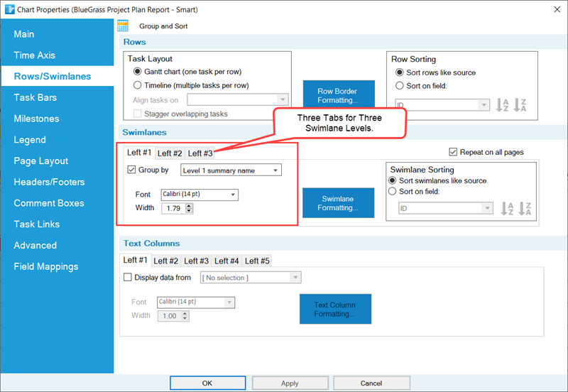Open the Headers/Footers section
This screenshot has height=392, width=568.
(49, 182)
